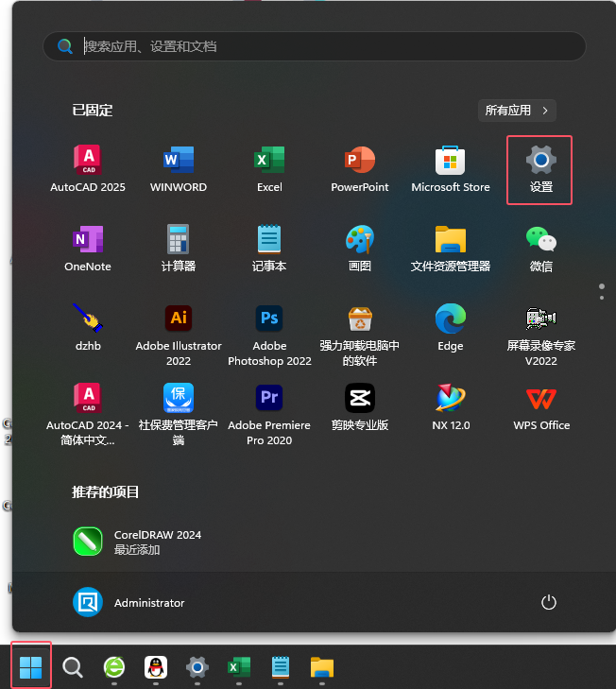The height and width of the screenshot is (689, 616).
Task: Launch 微信 WeChat
Action: point(540,249)
